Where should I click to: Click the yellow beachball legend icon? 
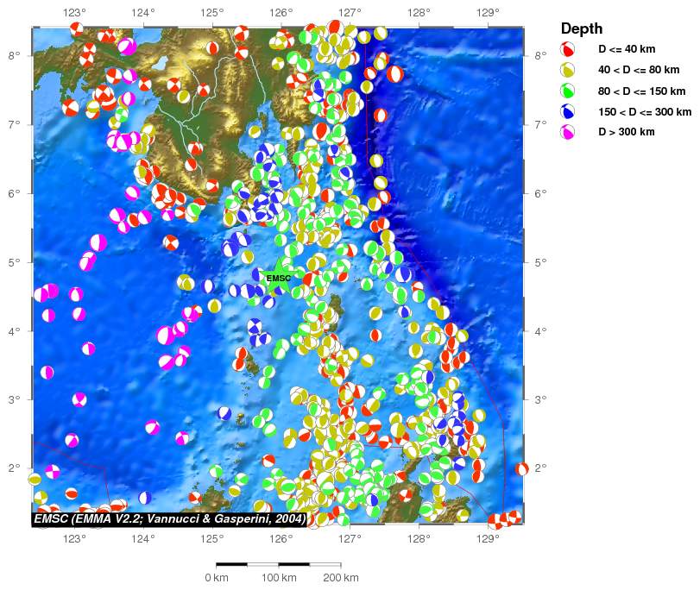tap(568, 70)
